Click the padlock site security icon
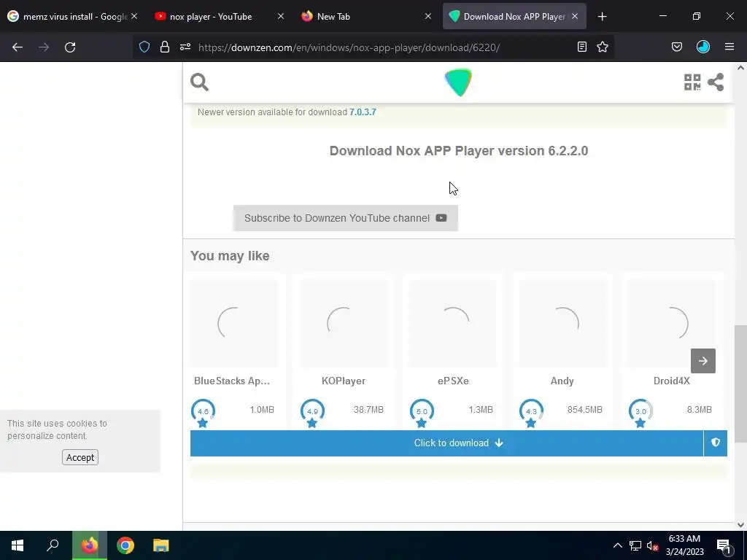Viewport: 747px width, 560px height. pyautogui.click(x=165, y=47)
